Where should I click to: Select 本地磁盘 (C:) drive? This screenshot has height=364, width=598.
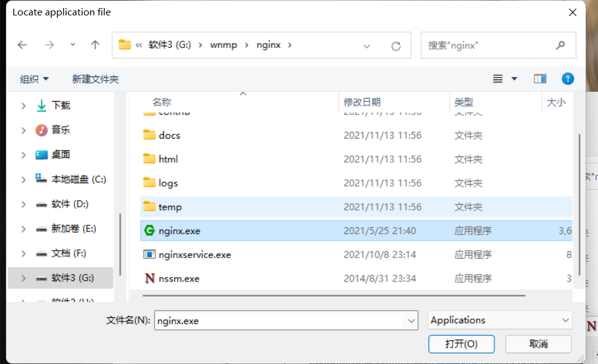(x=78, y=179)
